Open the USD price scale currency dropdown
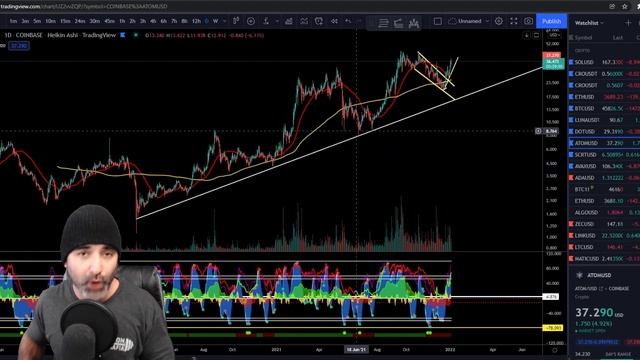Image resolution: width=640 pixels, height=360 pixels. click(554, 36)
